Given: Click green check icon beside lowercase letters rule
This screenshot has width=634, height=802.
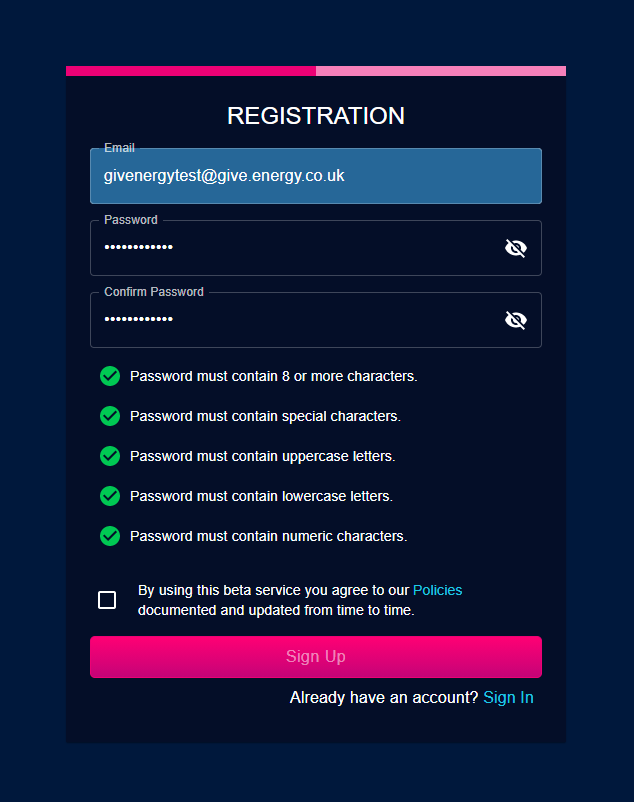Looking at the screenshot, I should pos(110,496).
